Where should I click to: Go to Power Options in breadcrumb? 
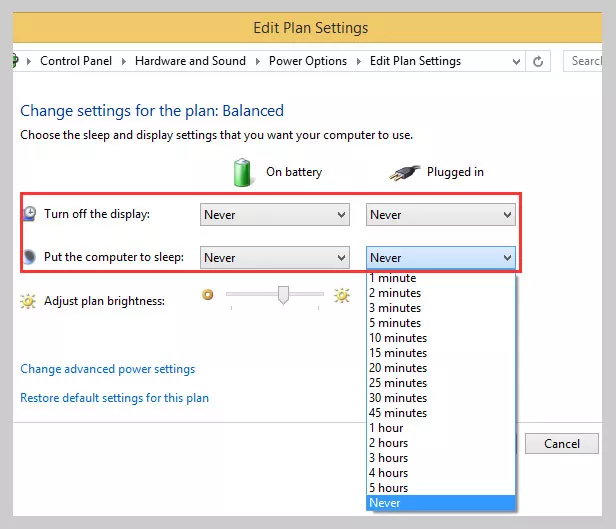point(308,61)
